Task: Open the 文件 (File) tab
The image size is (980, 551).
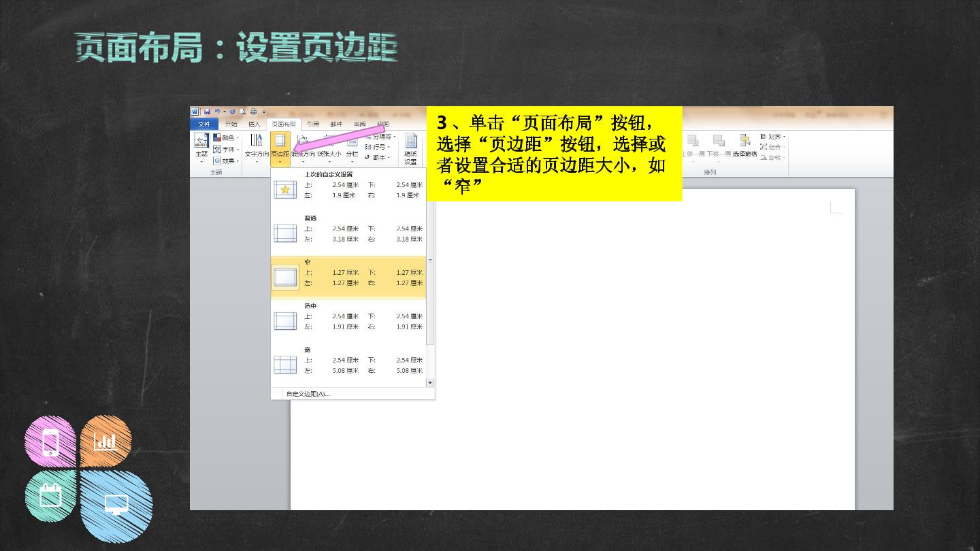Action: click(204, 124)
